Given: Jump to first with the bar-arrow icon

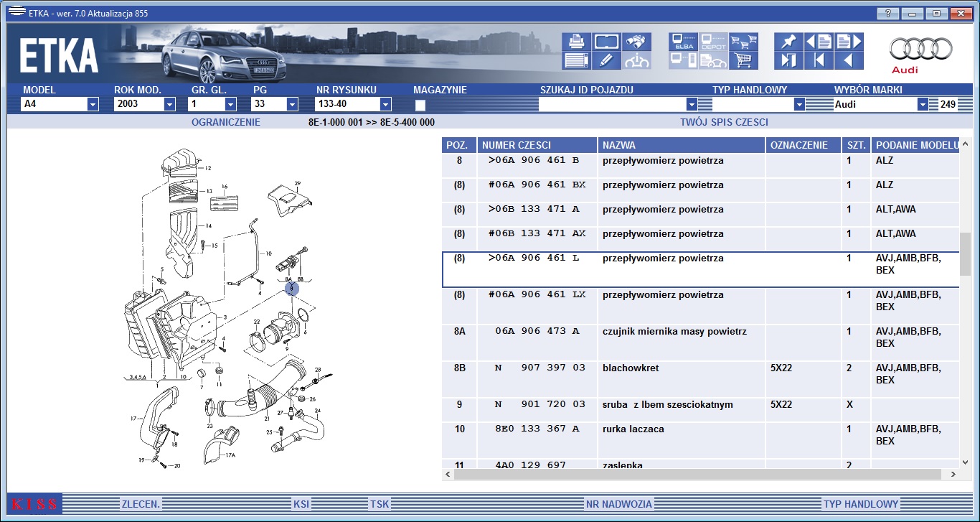Looking at the screenshot, I should point(819,60).
